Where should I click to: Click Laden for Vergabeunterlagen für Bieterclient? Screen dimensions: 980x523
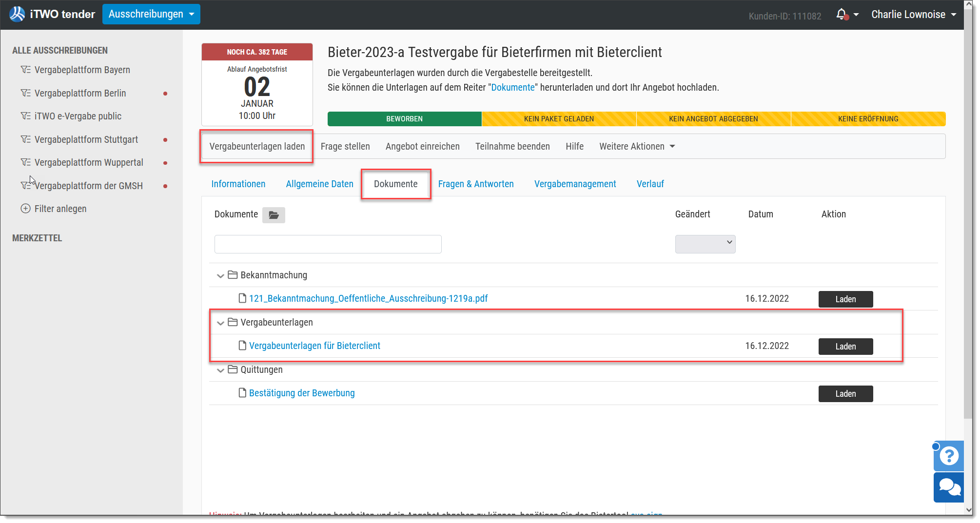click(845, 346)
